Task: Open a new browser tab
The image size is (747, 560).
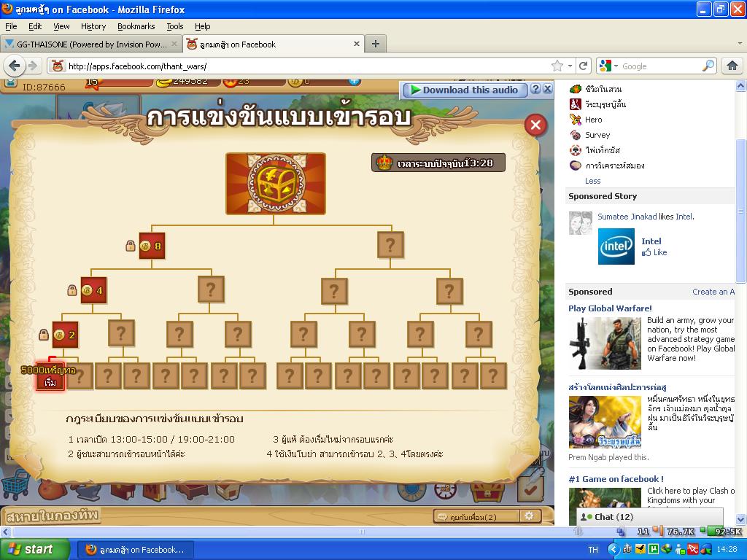Action: point(376,44)
